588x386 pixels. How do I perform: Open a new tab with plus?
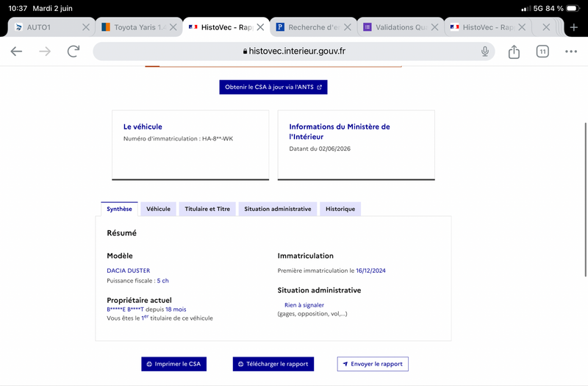coord(573,27)
